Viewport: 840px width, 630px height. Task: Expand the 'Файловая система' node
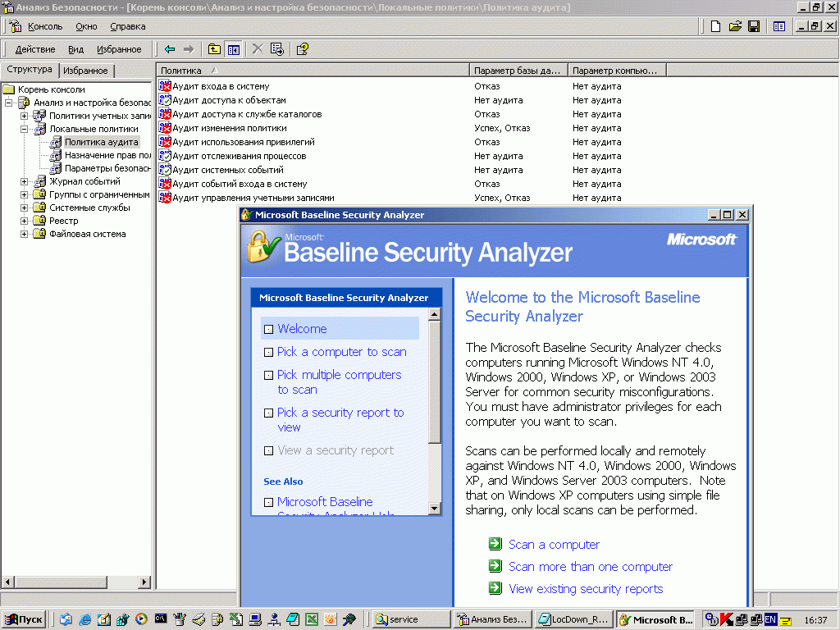click(x=24, y=234)
